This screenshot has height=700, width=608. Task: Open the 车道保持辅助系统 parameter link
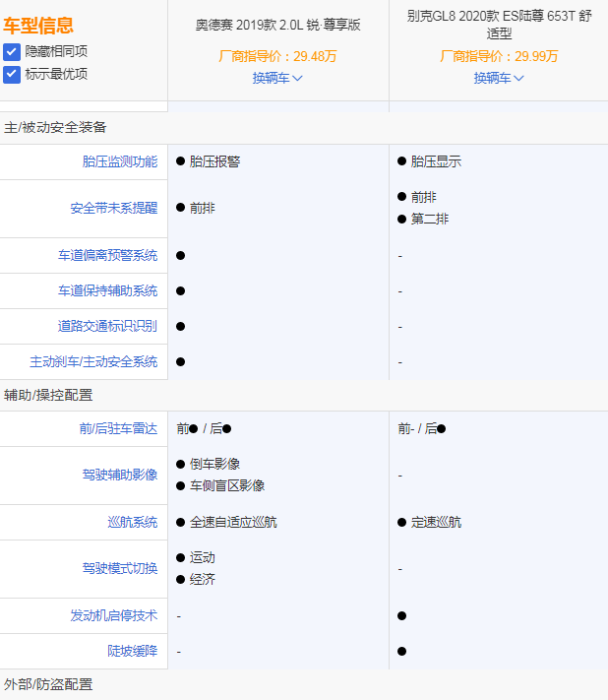click(107, 290)
